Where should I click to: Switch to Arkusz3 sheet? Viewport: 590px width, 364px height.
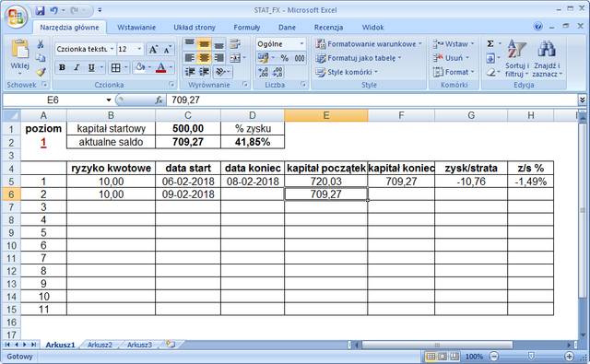139,345
